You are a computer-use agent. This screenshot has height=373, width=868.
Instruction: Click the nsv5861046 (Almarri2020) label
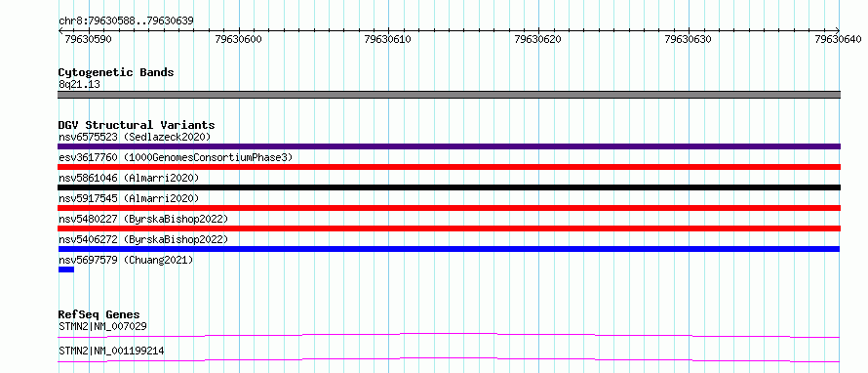coord(129,178)
